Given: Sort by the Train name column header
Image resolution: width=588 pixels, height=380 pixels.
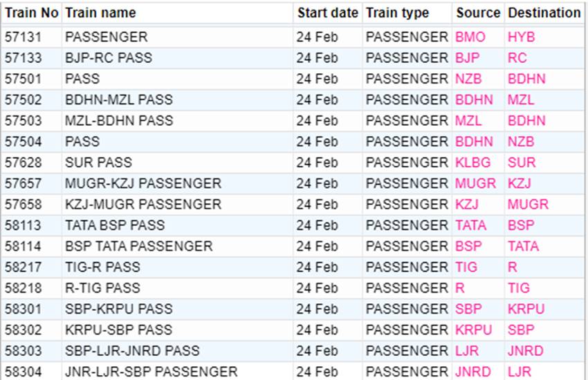Looking at the screenshot, I should tap(100, 12).
